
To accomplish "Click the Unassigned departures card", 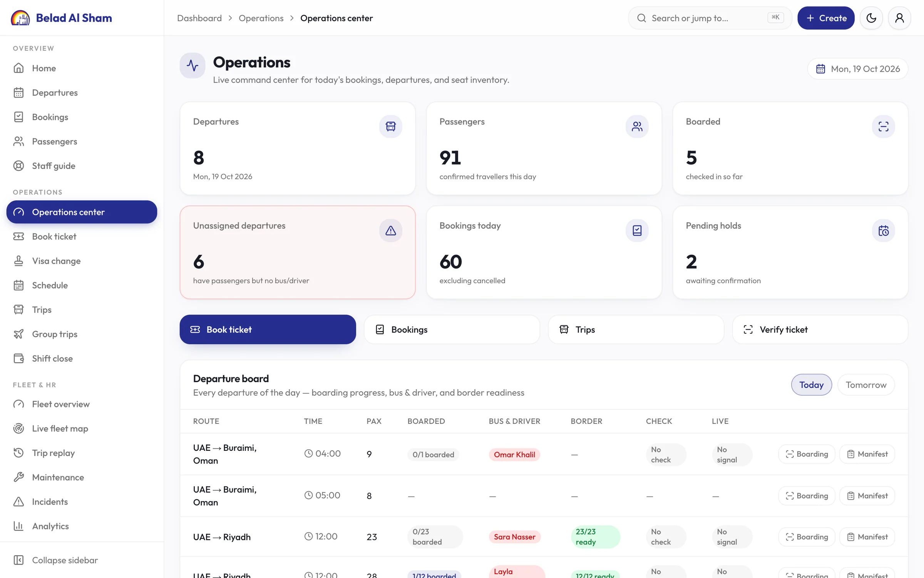I will (298, 252).
